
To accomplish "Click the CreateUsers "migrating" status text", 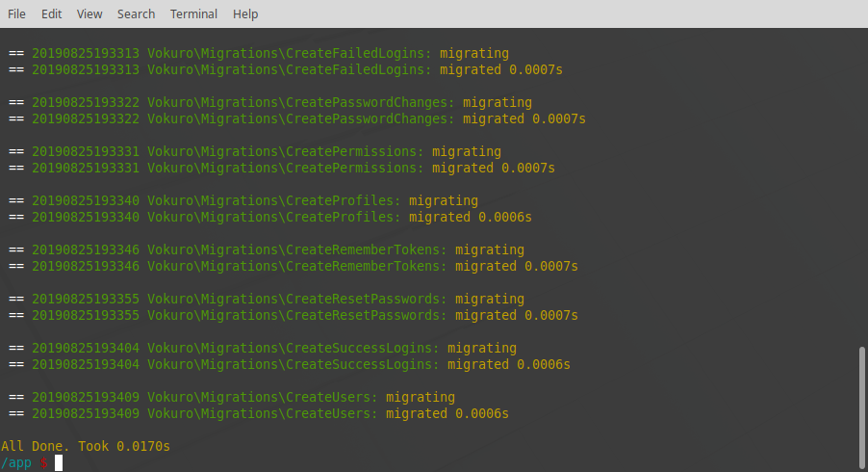I will pyautogui.click(x=420, y=398).
